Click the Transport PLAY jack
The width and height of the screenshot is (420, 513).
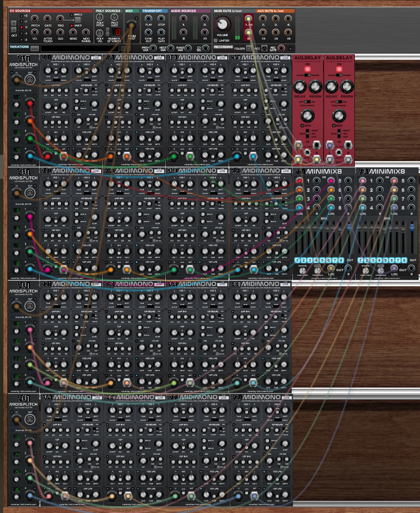(149, 18)
